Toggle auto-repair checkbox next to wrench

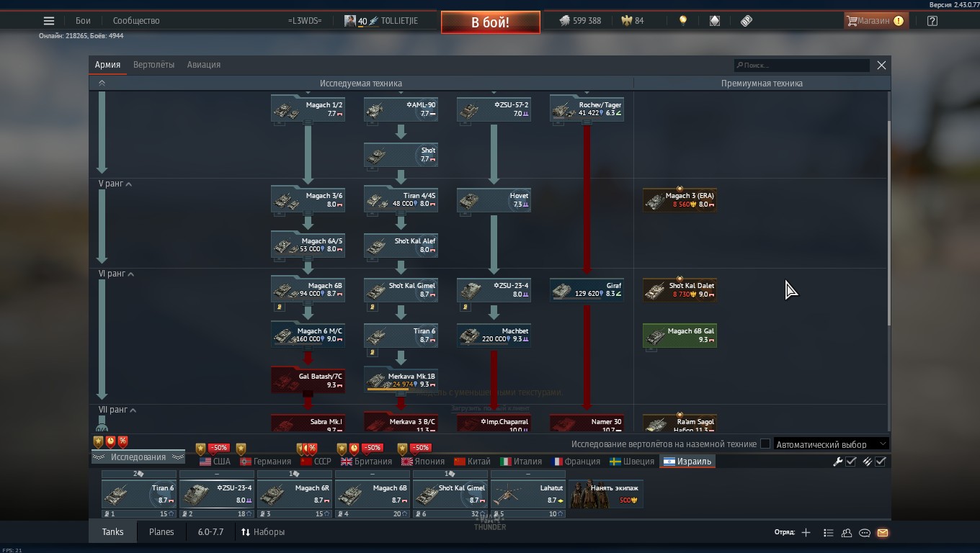point(851,462)
